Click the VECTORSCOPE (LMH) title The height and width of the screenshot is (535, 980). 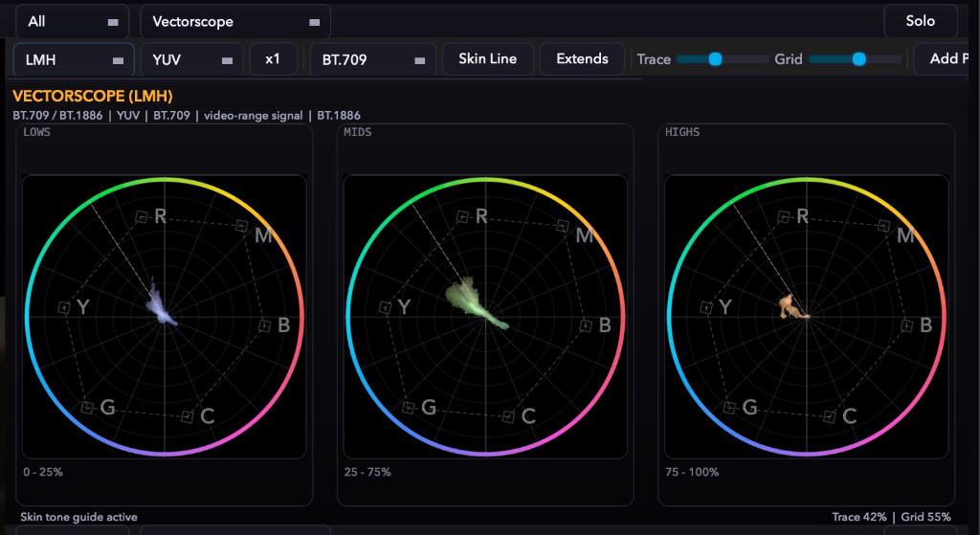[93, 97]
